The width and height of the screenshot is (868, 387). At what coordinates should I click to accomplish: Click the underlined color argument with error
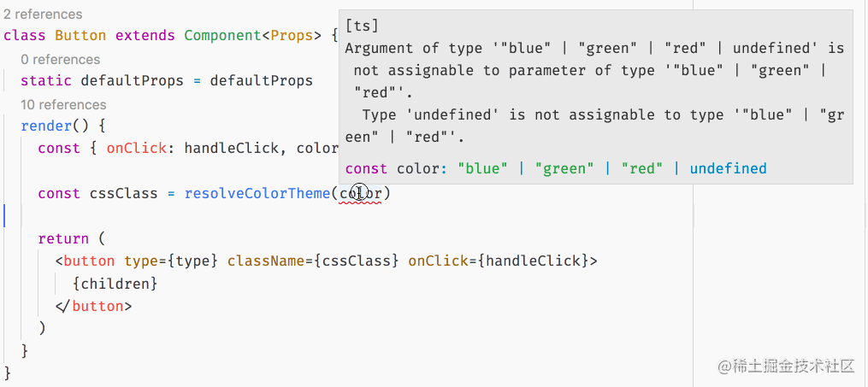pos(360,193)
